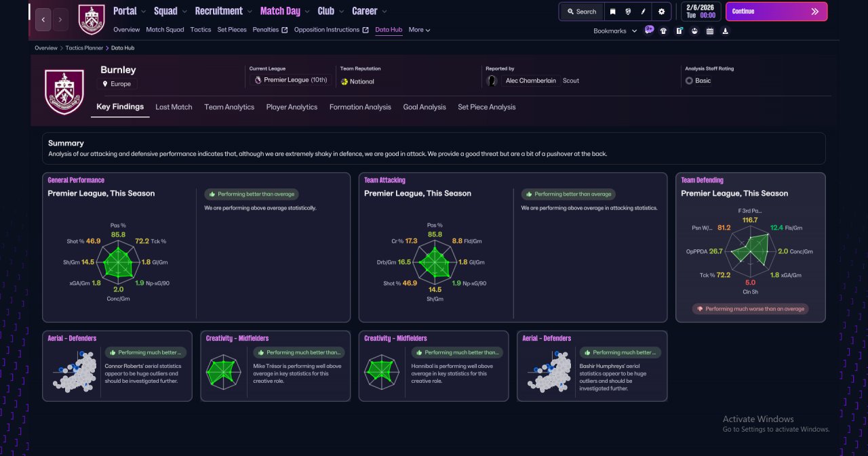This screenshot has height=456, width=868.
Task: Click Overview in the breadcrumb
Action: click(x=46, y=48)
